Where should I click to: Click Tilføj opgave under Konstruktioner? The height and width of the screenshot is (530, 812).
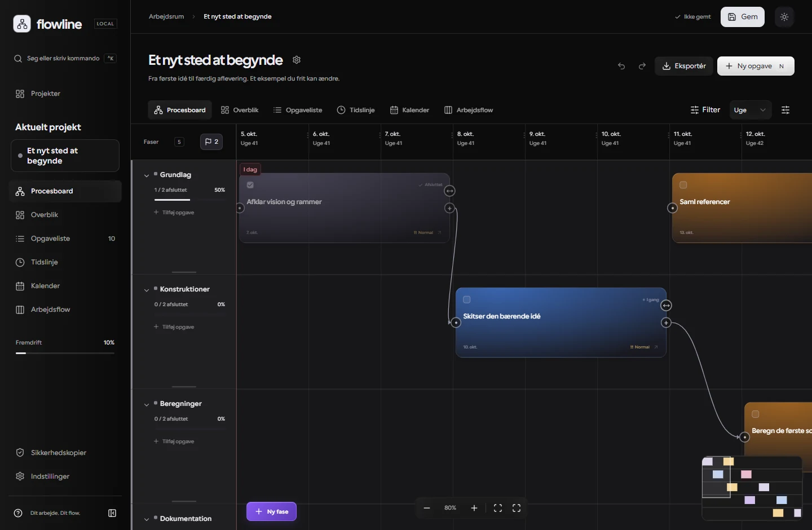coord(174,327)
